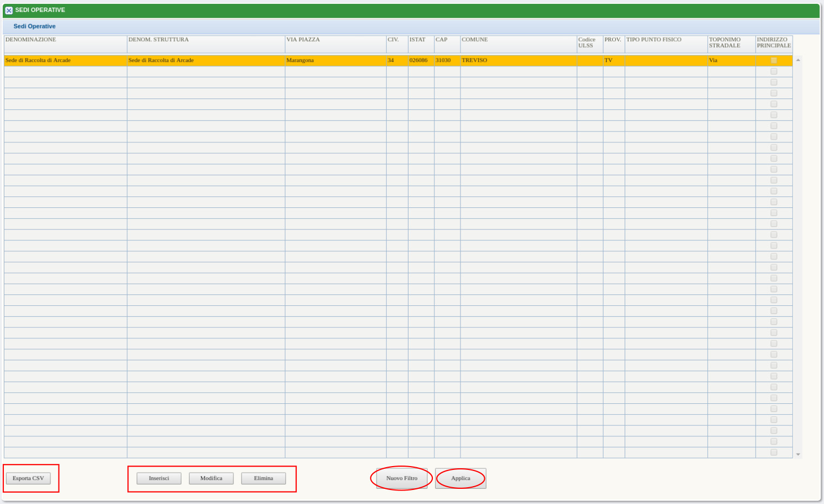Select the TREVISO cell in highlighted row
824x504 pixels.
(x=474, y=61)
